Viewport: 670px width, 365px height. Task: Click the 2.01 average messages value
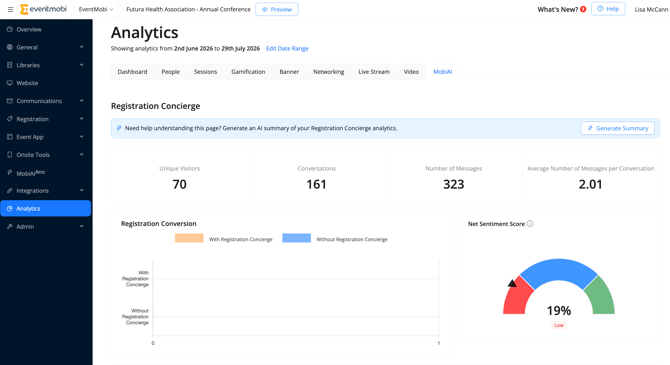click(591, 184)
